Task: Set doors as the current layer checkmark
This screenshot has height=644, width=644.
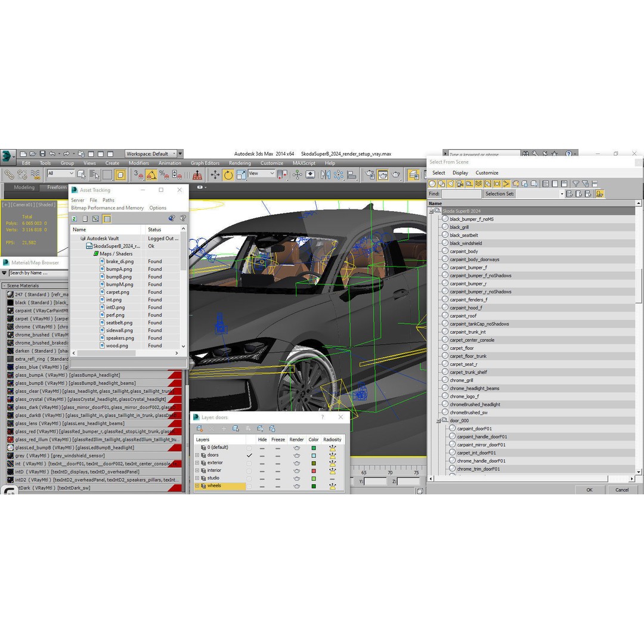Action: point(249,455)
